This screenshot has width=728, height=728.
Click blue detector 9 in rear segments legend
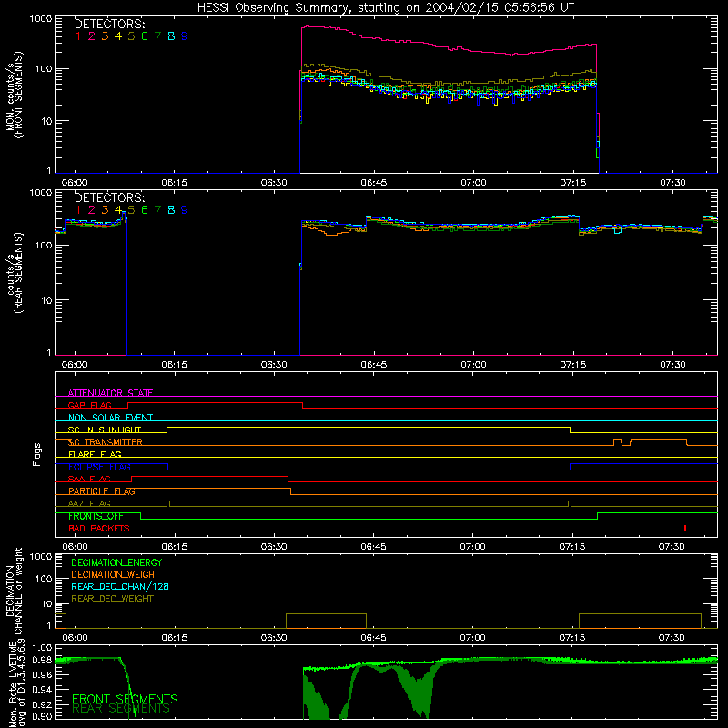tap(185, 210)
